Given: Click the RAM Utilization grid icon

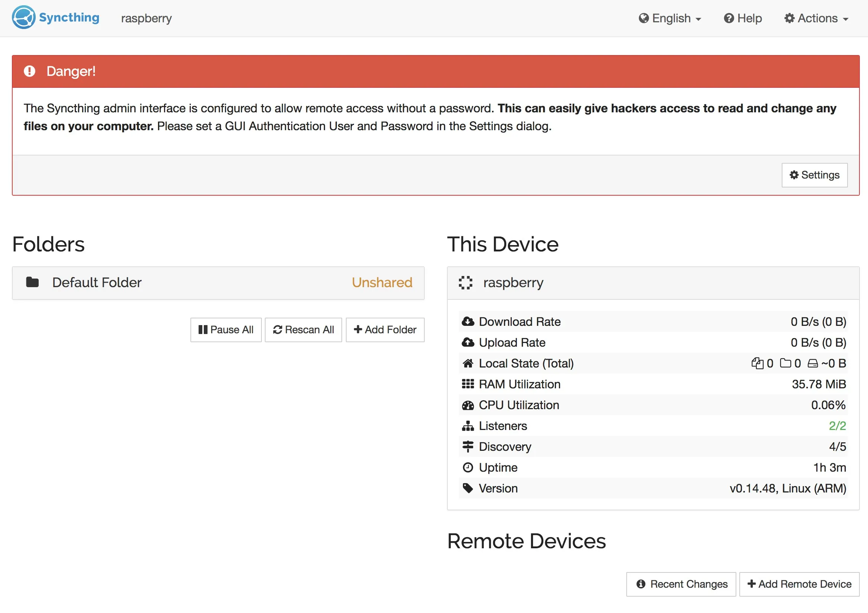Looking at the screenshot, I should (x=467, y=384).
